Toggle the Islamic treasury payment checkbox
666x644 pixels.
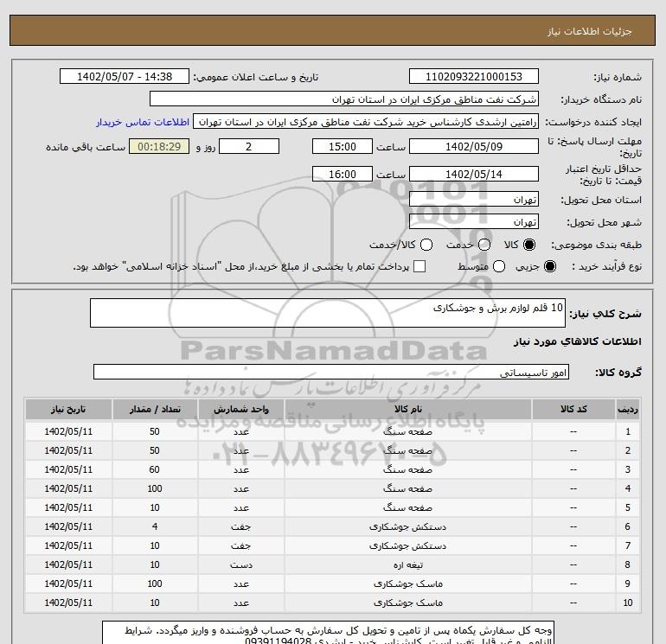tap(419, 266)
